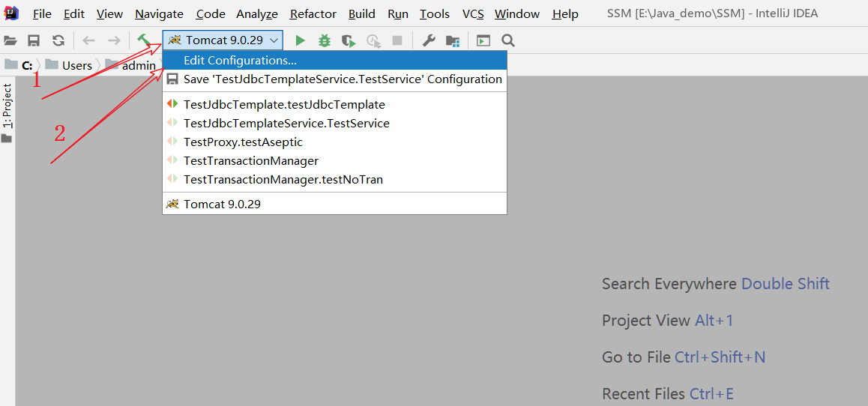Screen dimensions: 868x406
Task: Open Project Structure icon
Action: point(453,40)
